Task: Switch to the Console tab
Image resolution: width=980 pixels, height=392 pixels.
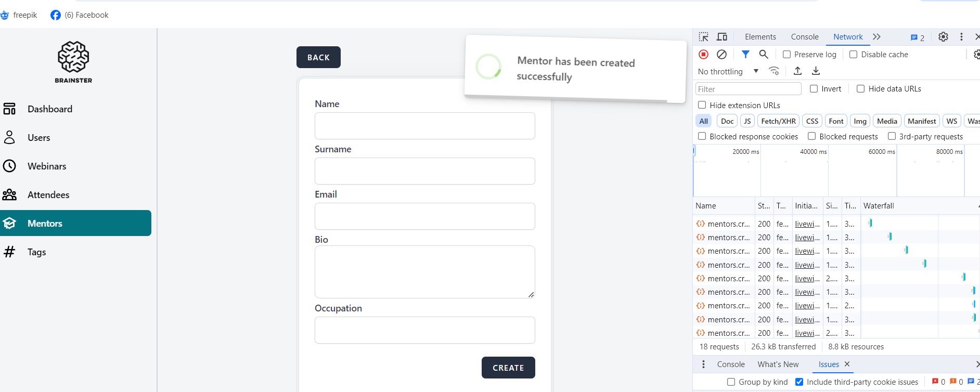Action: tap(804, 37)
